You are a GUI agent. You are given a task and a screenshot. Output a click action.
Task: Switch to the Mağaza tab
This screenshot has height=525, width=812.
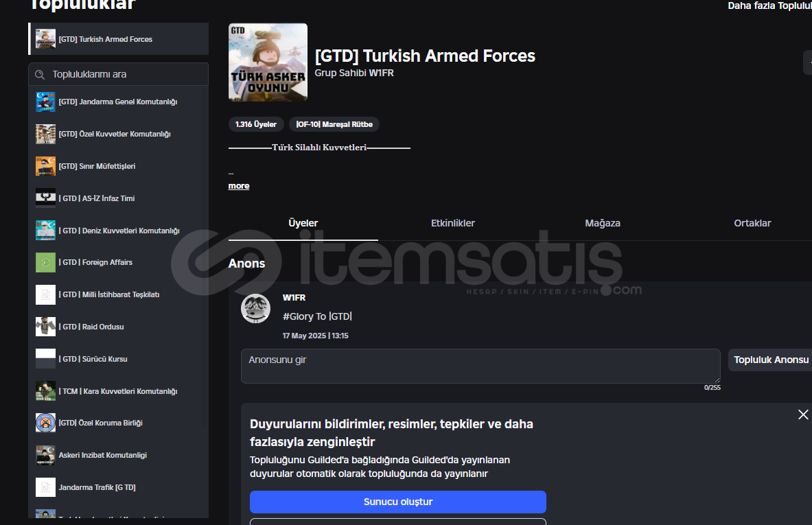603,223
